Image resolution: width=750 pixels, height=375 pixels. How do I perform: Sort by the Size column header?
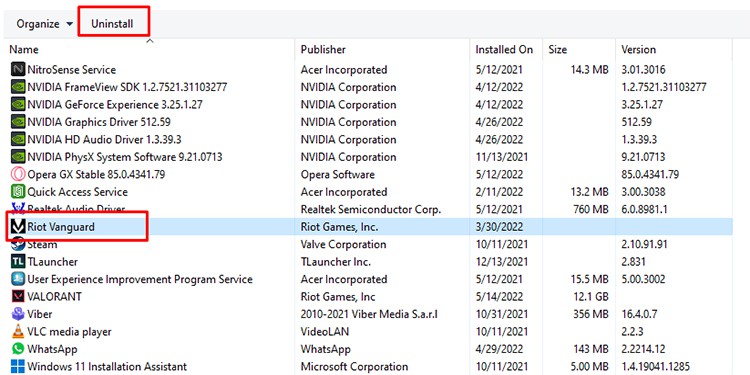pyautogui.click(x=558, y=50)
